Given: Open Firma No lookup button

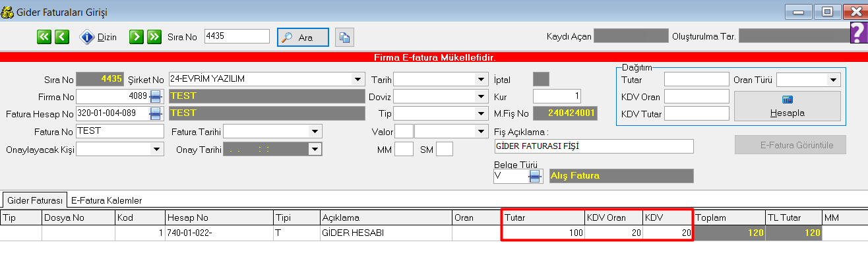Looking at the screenshot, I should click(156, 96).
